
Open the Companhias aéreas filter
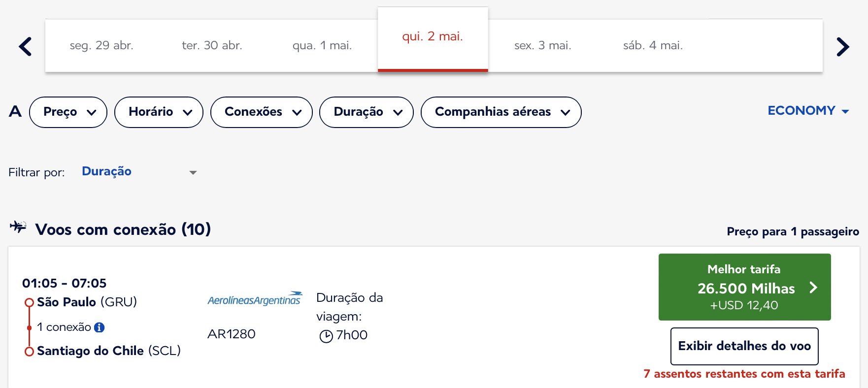pos(501,112)
